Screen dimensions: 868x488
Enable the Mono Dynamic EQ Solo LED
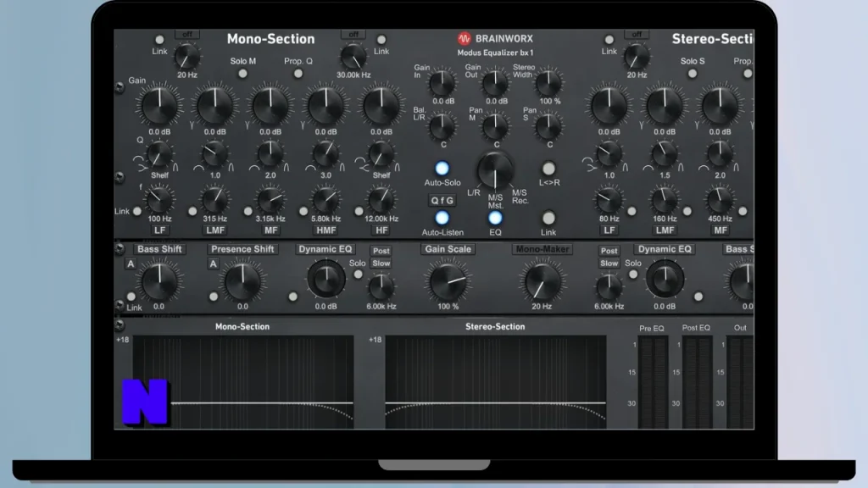359,274
